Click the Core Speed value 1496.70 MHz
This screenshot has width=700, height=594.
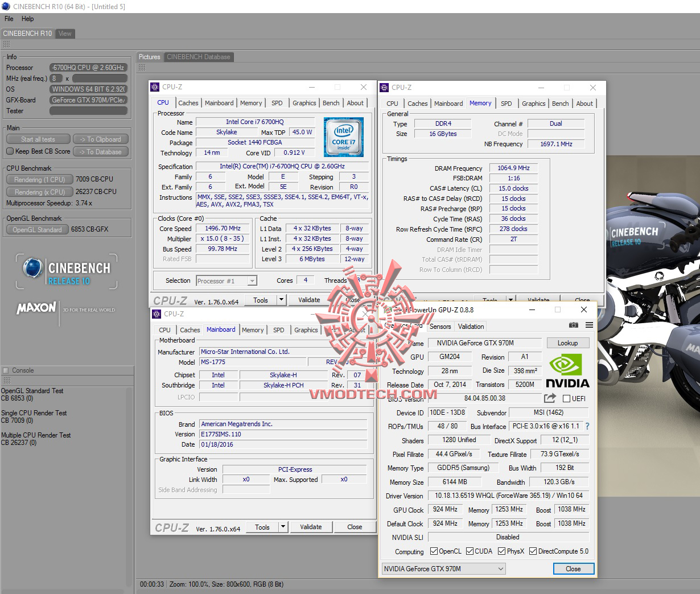[x=223, y=228]
